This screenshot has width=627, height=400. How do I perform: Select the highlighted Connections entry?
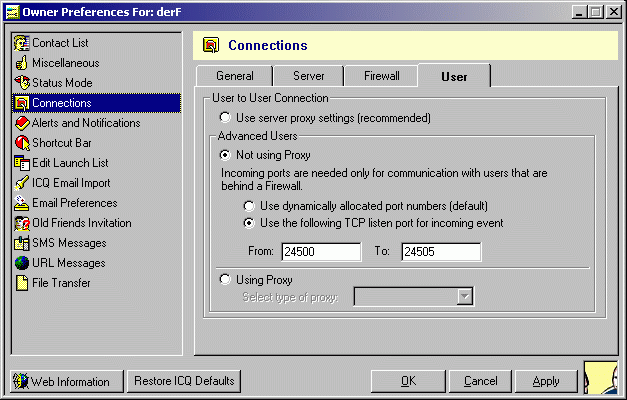[96, 103]
